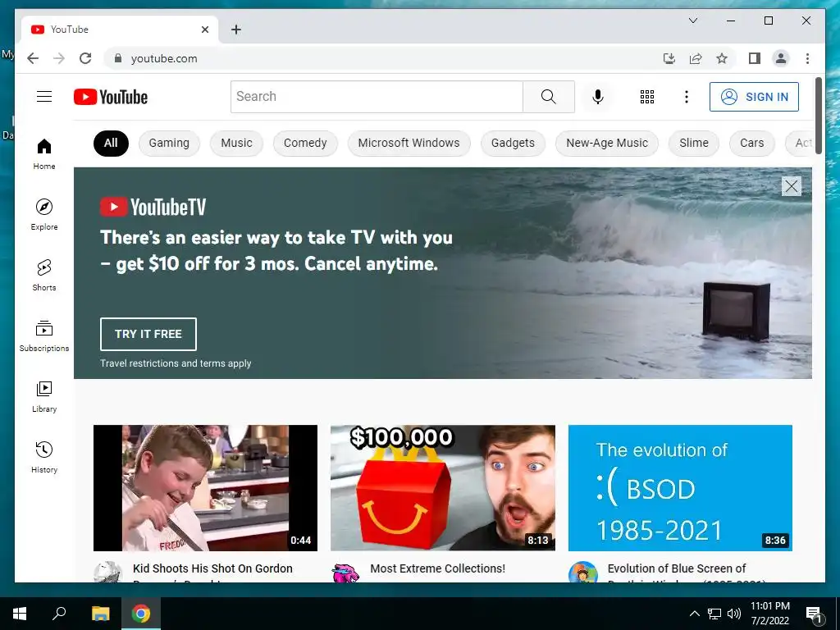
Task: Open network icon in system tray
Action: point(714,614)
